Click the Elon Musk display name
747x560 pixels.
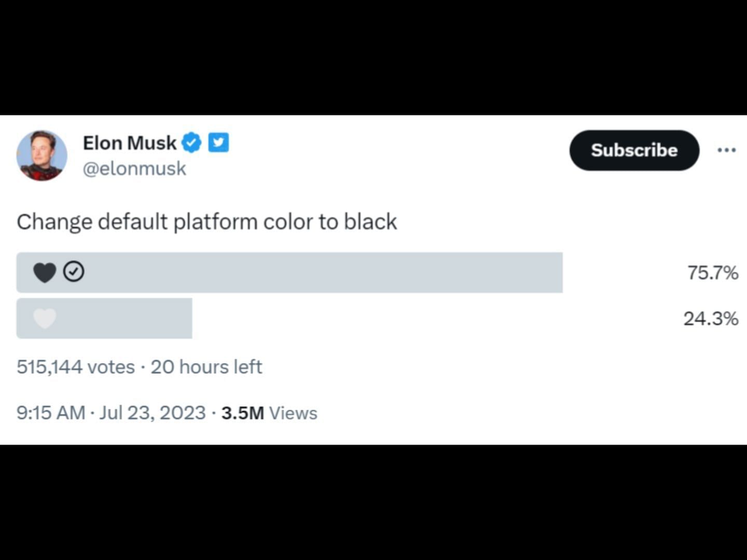pyautogui.click(x=130, y=143)
